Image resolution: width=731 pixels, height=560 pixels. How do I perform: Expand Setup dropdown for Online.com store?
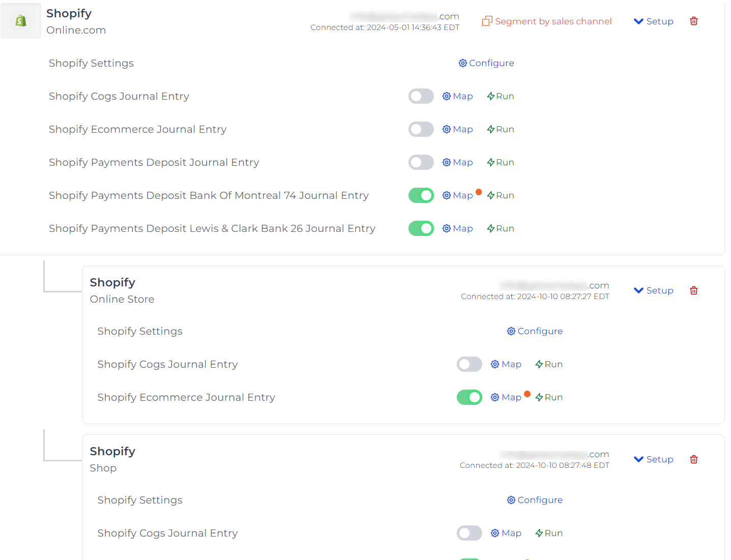(x=654, y=21)
